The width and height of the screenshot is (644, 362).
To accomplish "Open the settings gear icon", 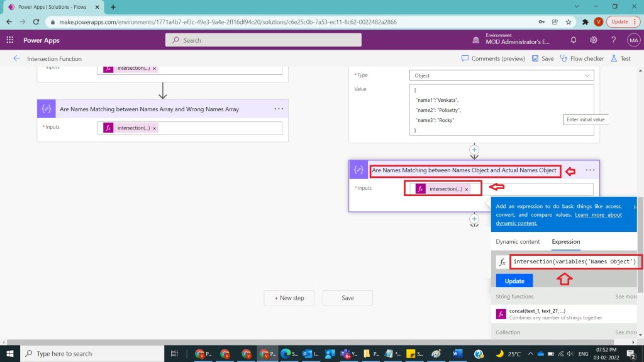I will click(x=593, y=40).
